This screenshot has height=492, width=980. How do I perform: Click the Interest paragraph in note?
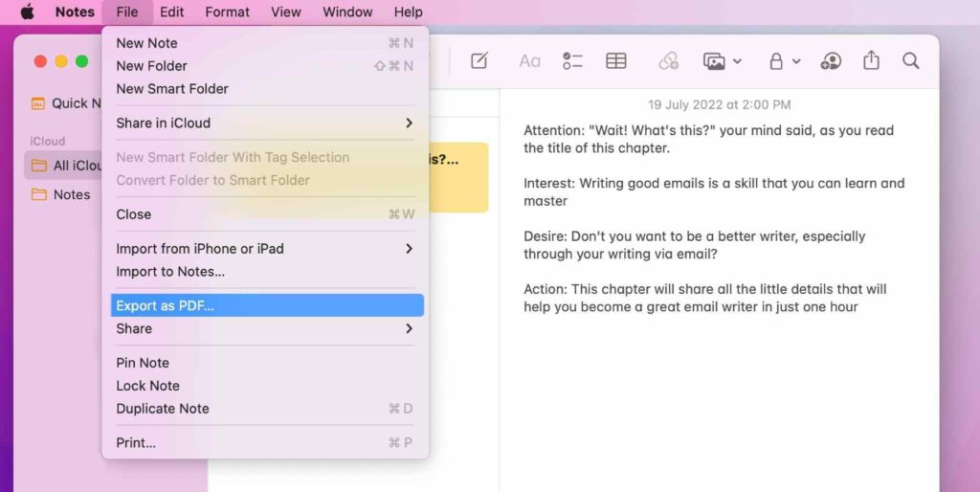(x=714, y=192)
